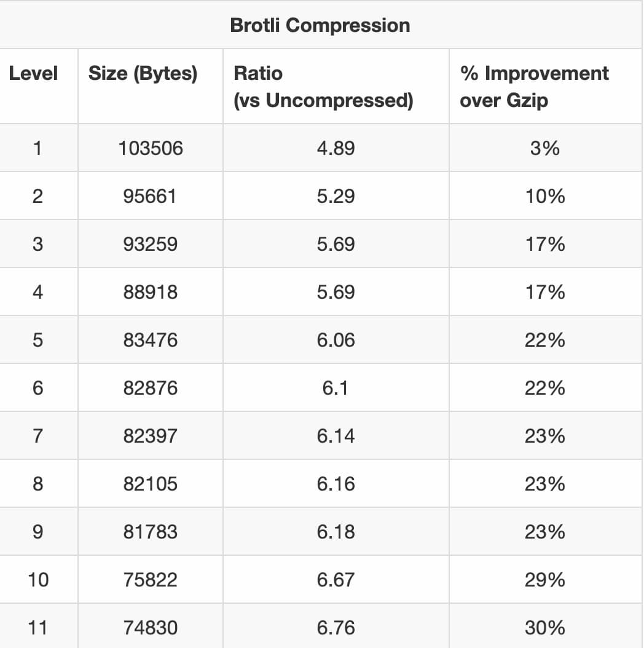
Task: Select size value 82397
Action: 151,436
